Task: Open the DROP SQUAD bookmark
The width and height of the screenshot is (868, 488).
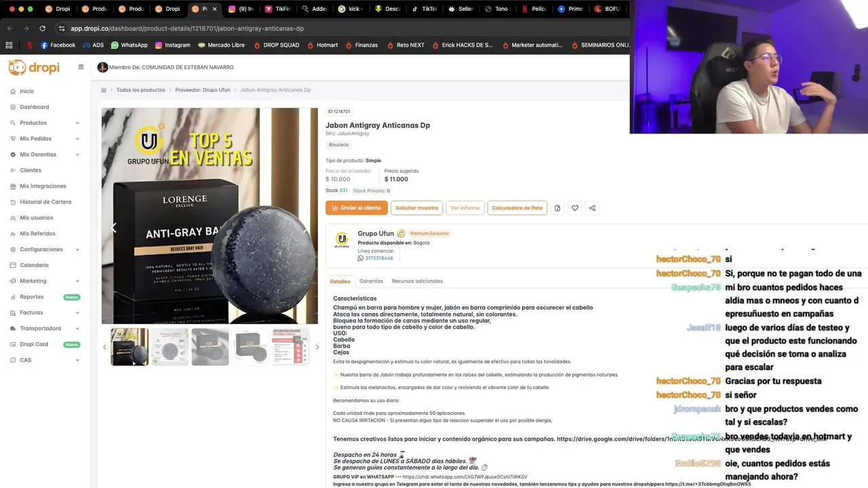Action: click(276, 45)
